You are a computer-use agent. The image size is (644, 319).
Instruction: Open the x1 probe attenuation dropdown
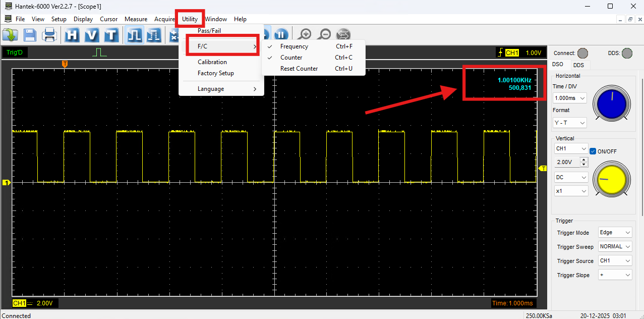coord(571,191)
